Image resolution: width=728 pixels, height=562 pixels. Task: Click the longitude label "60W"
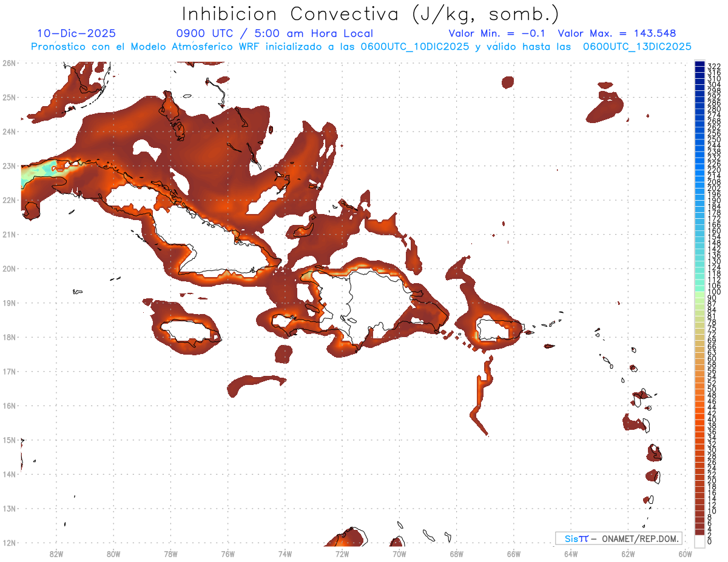pyautogui.click(x=686, y=553)
